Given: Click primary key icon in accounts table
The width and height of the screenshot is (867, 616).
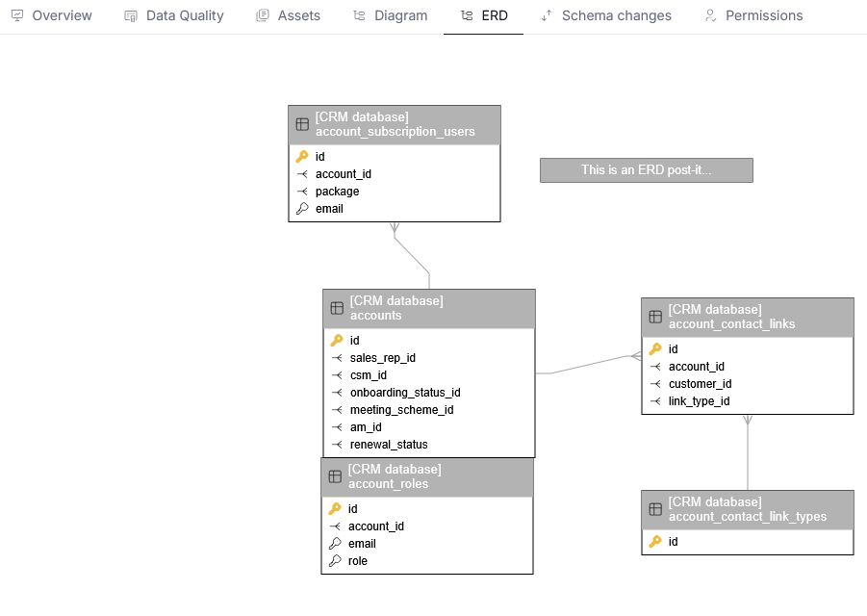Looking at the screenshot, I should [337, 341].
